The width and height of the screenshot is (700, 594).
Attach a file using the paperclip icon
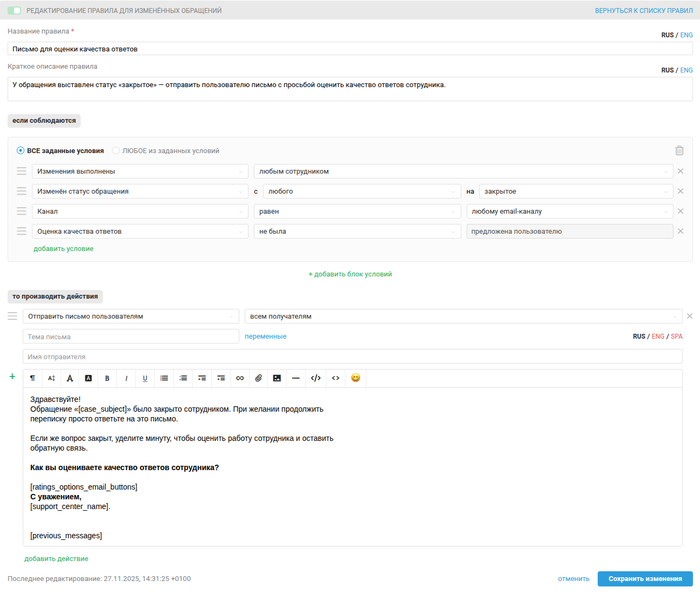click(x=258, y=378)
